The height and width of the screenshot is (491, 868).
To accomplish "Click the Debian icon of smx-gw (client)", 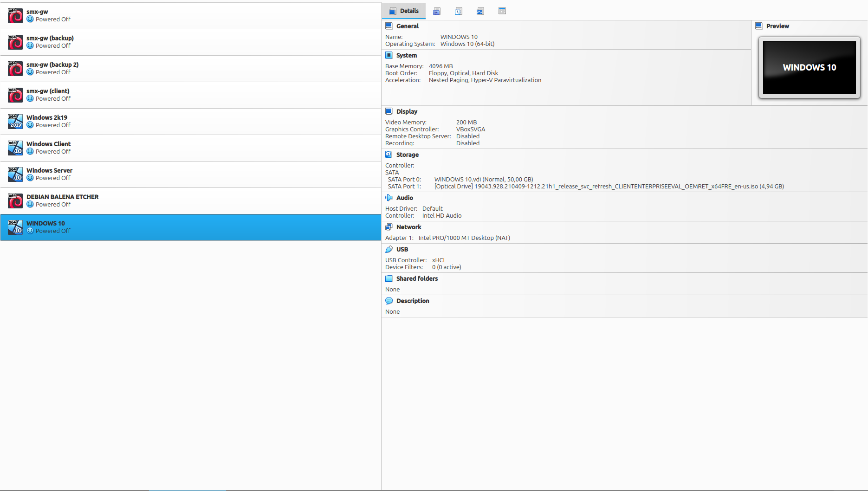I will [x=15, y=95].
